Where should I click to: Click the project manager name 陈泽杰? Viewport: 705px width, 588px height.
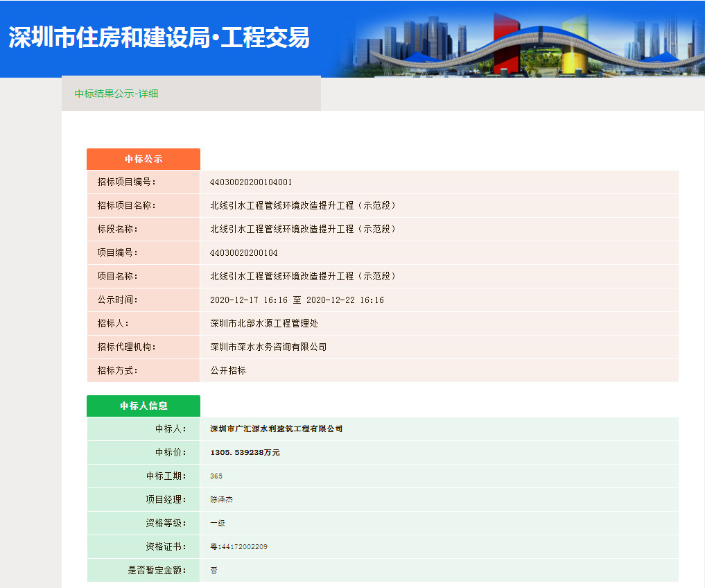[x=221, y=499]
